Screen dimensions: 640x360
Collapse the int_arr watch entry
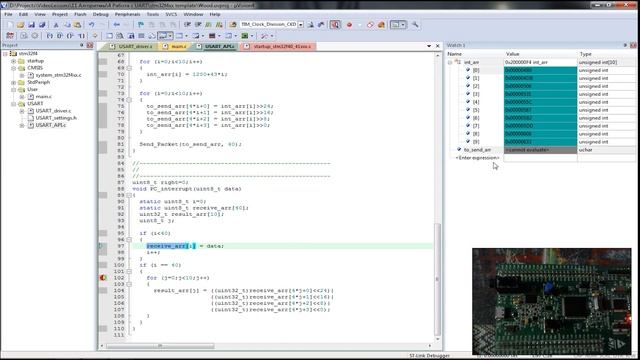pyautogui.click(x=450, y=62)
